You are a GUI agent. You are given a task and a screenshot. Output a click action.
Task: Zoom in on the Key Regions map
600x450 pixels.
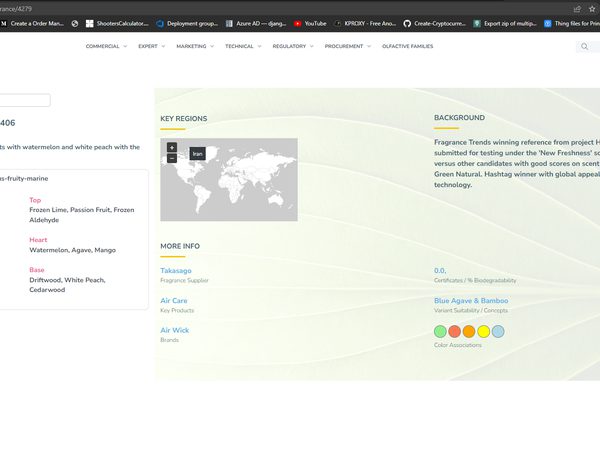pyautogui.click(x=172, y=147)
